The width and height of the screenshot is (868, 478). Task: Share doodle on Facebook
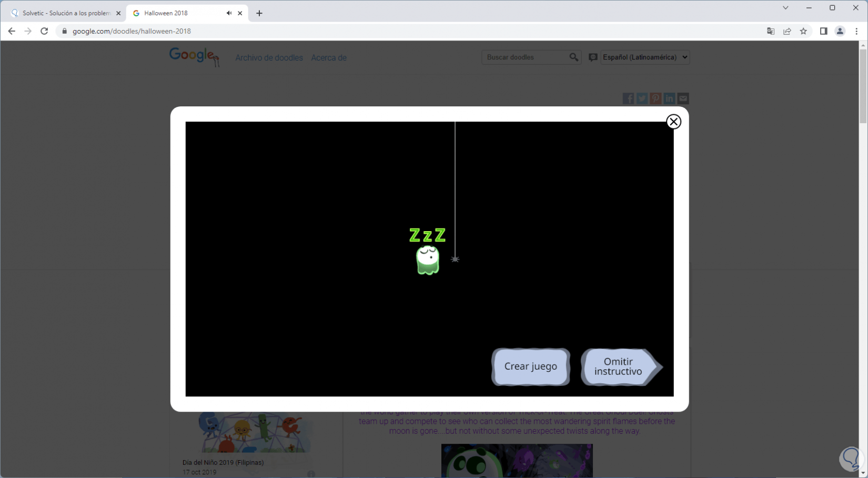pos(628,98)
